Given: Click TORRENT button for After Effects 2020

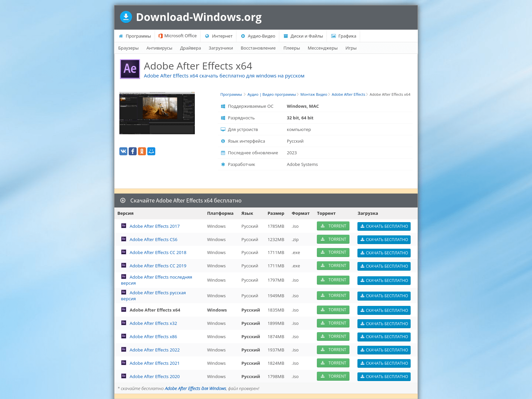Looking at the screenshot, I should [x=333, y=376].
